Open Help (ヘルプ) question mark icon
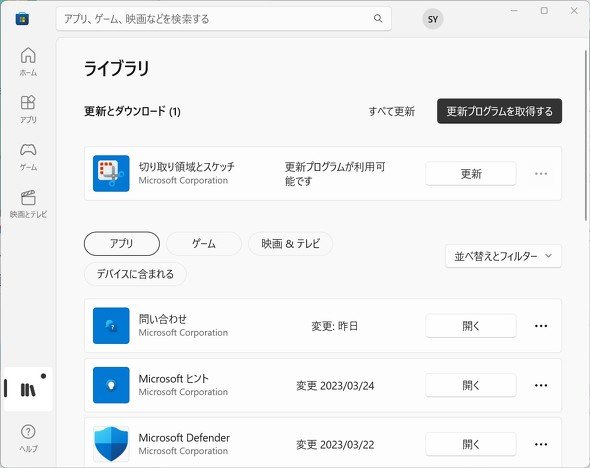590x468 pixels. [28, 438]
